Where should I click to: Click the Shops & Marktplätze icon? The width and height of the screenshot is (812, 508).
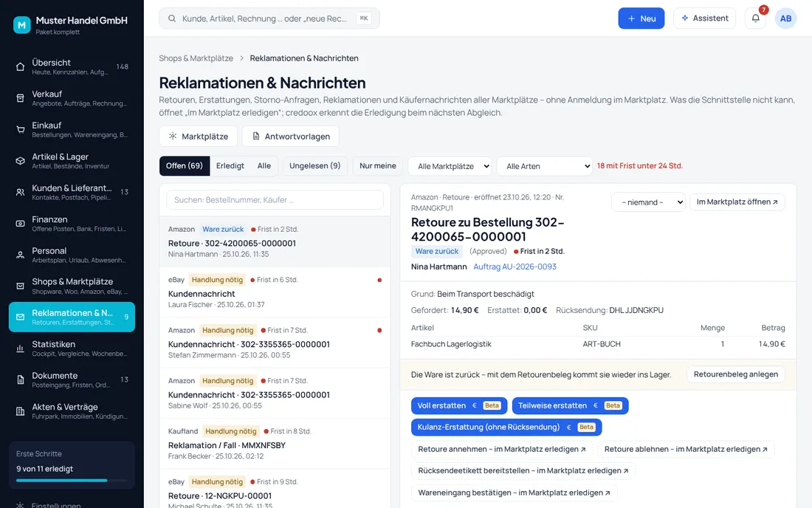[x=20, y=286]
